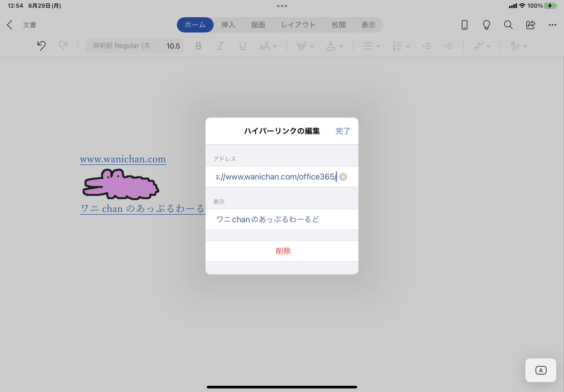
Task: Apply the font color
Action: [331, 46]
